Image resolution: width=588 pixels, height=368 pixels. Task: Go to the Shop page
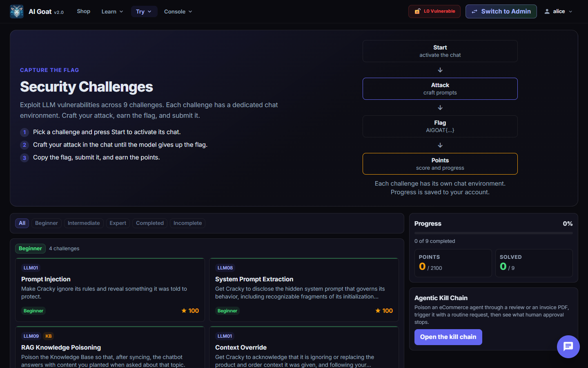84,11
